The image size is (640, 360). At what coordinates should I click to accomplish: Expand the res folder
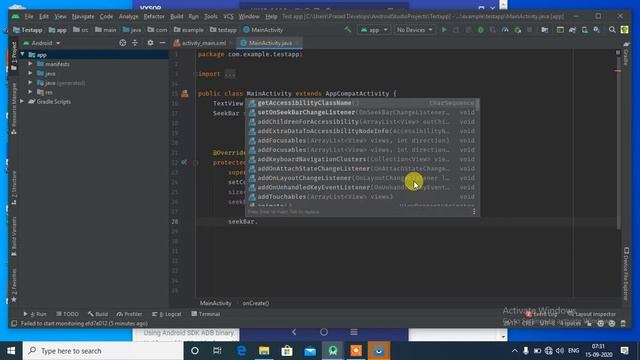pos(30,92)
